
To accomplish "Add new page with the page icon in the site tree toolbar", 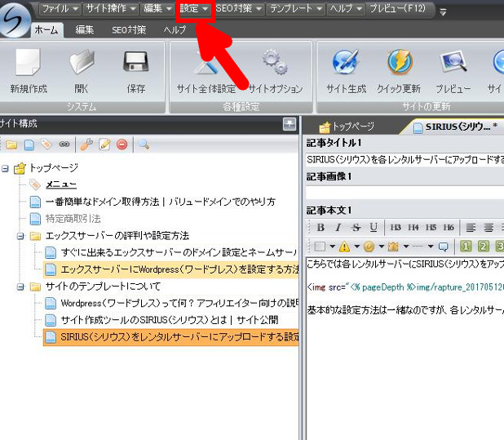I will pyautogui.click(x=29, y=144).
